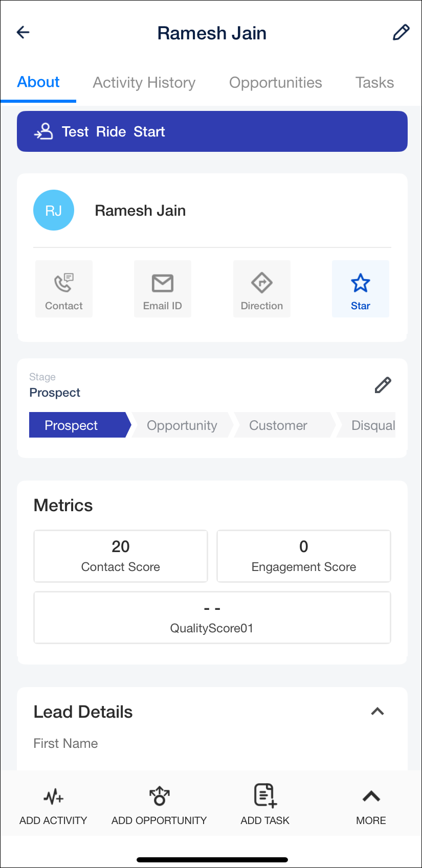Edit the Stage with pencil icon

pos(383,385)
